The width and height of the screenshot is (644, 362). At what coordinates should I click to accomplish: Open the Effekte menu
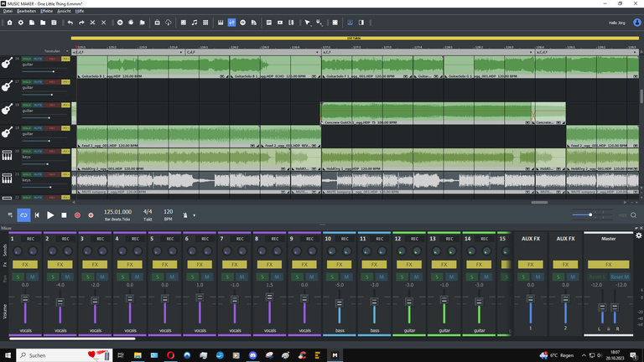point(46,10)
